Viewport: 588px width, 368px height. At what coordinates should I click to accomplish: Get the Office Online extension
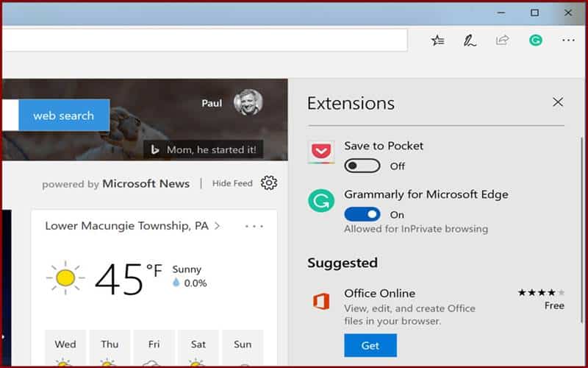370,345
